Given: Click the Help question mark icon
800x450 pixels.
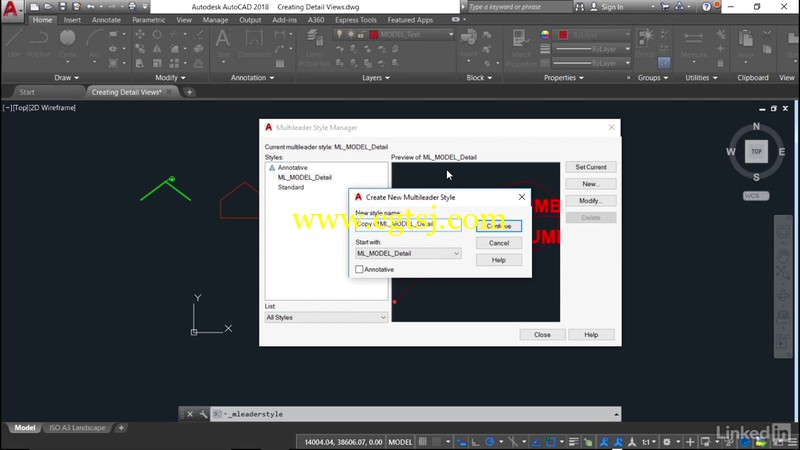Looking at the screenshot, I should [x=706, y=7].
